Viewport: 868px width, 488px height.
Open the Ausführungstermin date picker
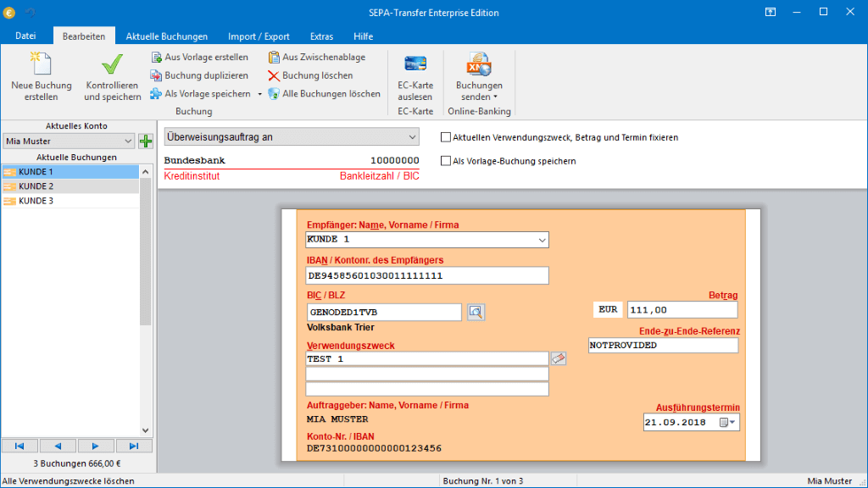[x=728, y=422]
